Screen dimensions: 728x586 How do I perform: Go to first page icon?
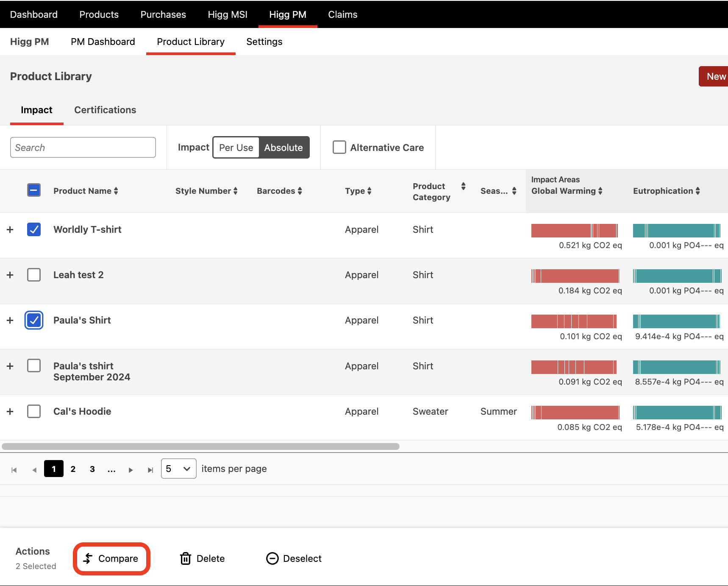pos(14,470)
